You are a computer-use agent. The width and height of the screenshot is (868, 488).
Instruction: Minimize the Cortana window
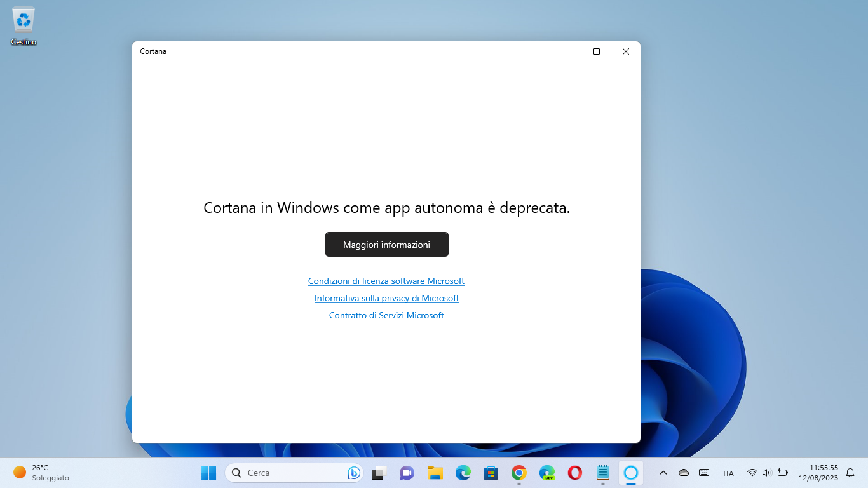tap(567, 51)
